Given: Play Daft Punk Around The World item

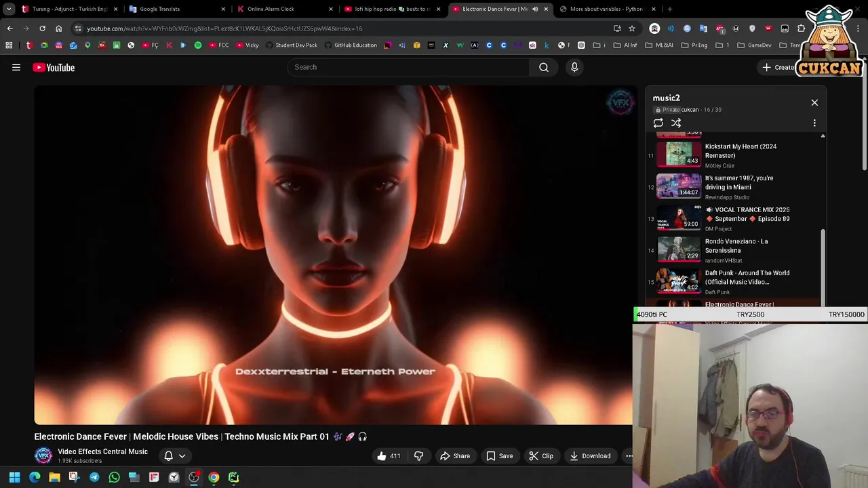Looking at the screenshot, I should 734,282.
